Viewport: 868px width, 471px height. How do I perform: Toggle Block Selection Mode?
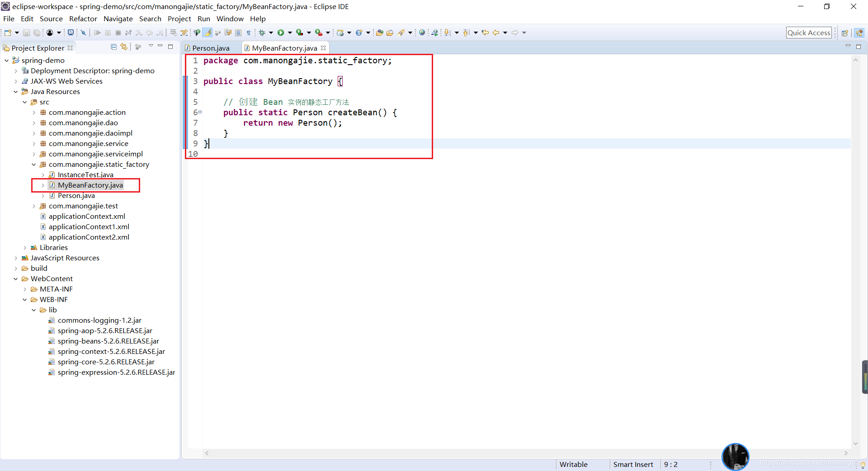pos(238,33)
